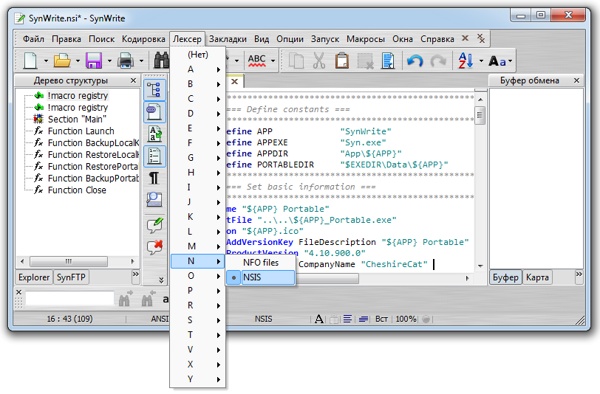Open dropdown arrow next to Sort icon

tap(481, 61)
